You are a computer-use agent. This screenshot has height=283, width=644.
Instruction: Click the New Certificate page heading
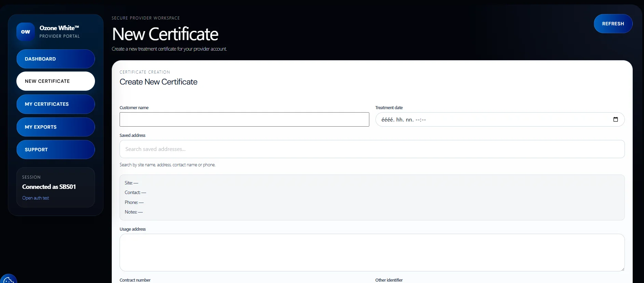click(165, 34)
